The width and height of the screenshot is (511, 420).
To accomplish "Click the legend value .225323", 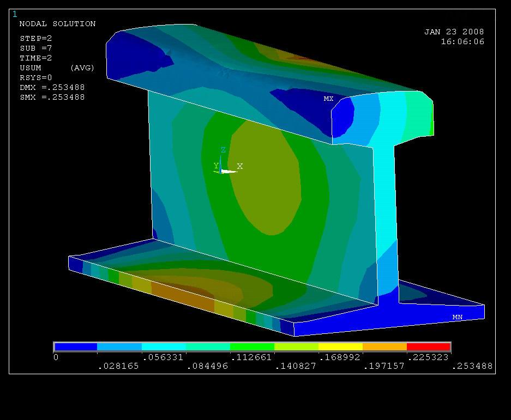I will [x=428, y=357].
